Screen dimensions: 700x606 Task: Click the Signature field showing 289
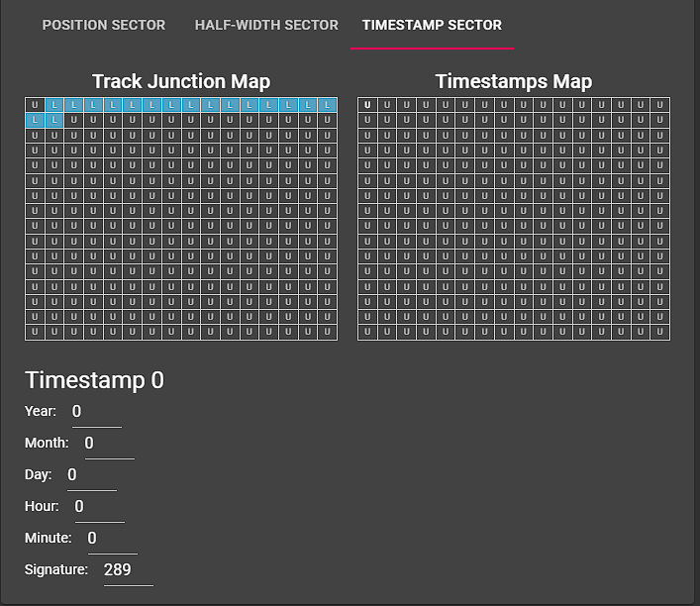pyautogui.click(x=129, y=570)
